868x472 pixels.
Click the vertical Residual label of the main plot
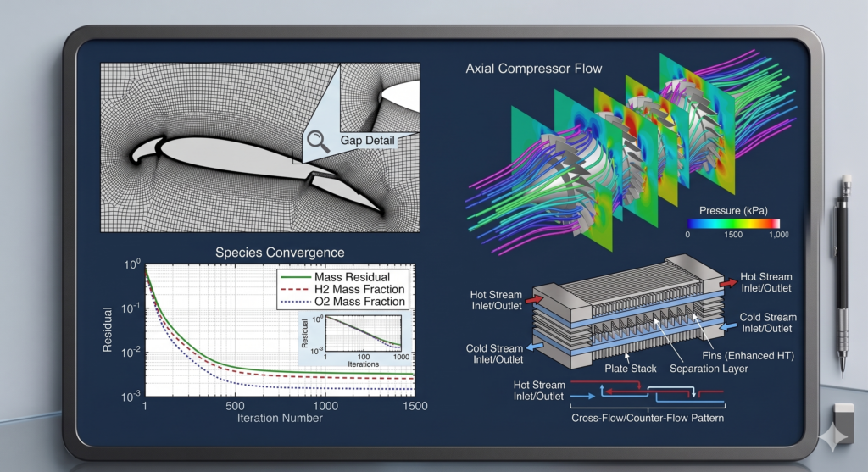[108, 330]
